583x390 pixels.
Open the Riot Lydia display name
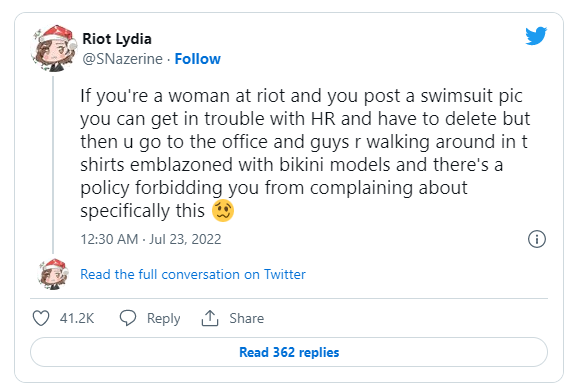pyautogui.click(x=117, y=39)
